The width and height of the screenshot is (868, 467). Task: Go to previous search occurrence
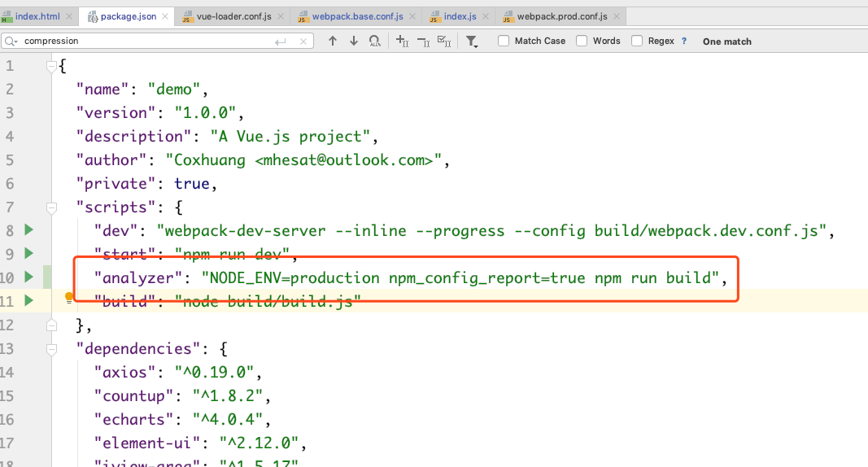tap(332, 41)
